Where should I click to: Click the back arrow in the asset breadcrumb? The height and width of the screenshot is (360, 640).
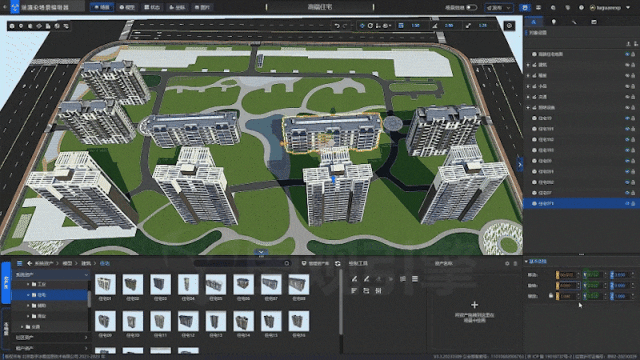[29, 263]
